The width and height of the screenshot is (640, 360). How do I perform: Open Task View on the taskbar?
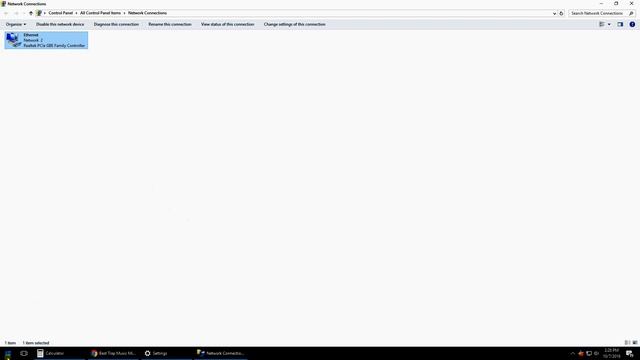point(24,353)
